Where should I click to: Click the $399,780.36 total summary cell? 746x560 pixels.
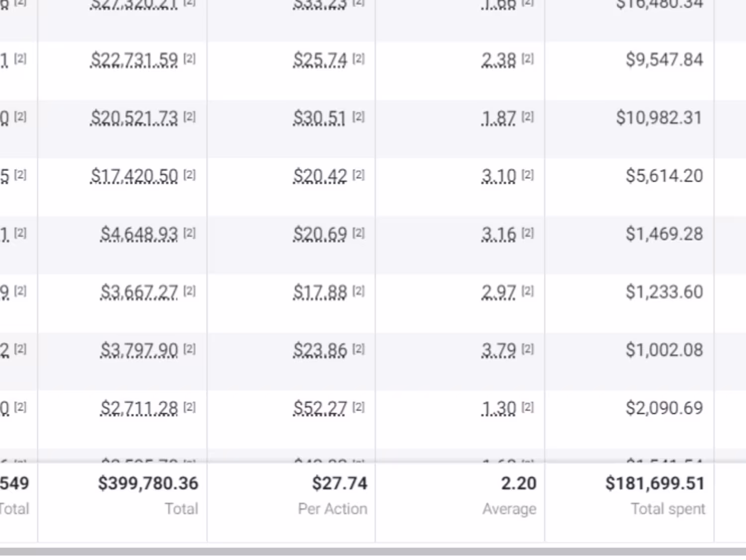pos(148,483)
